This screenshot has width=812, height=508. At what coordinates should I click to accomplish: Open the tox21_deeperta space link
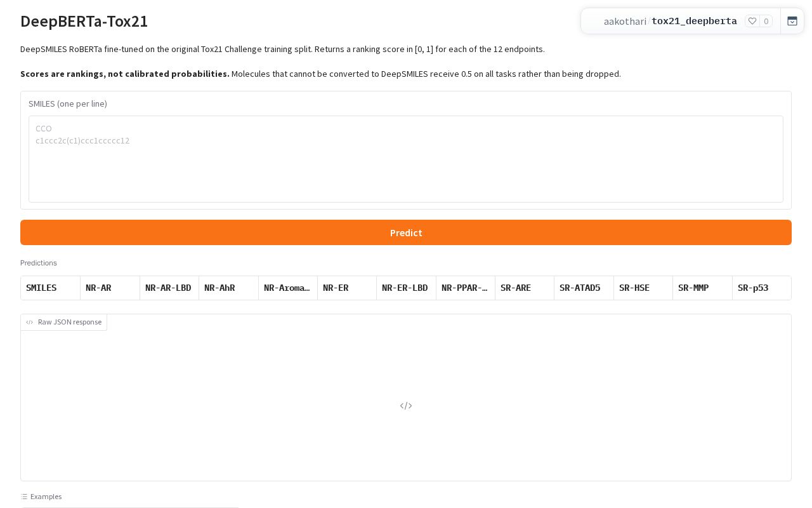tap(694, 21)
